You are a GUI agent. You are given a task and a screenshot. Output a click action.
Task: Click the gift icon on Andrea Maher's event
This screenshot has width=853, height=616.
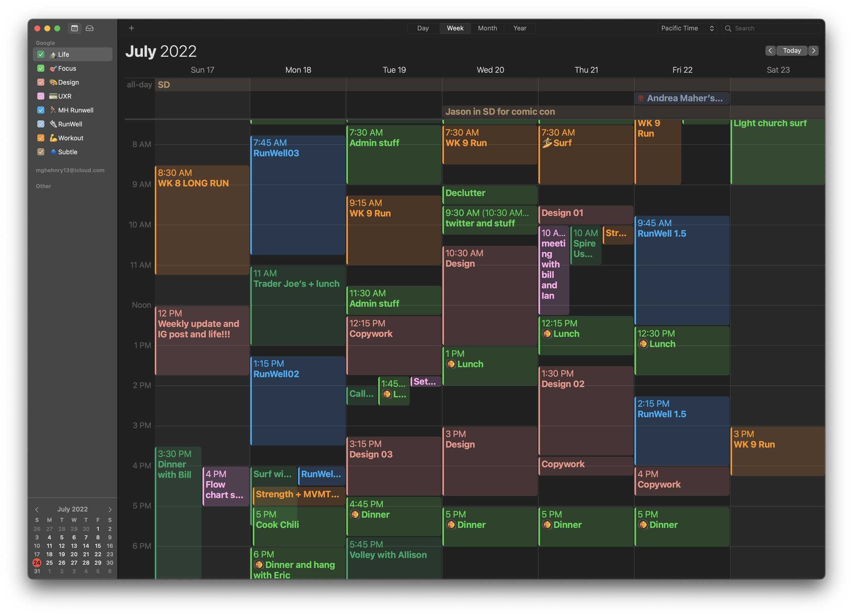coord(640,98)
